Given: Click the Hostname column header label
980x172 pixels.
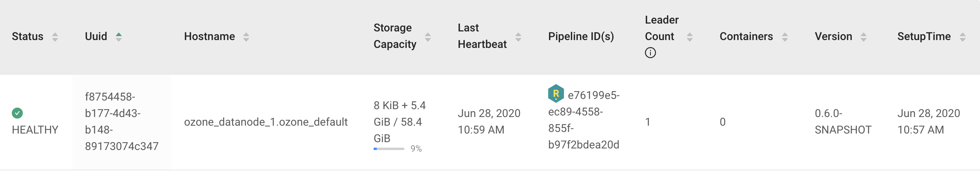Looking at the screenshot, I should pos(209,37).
